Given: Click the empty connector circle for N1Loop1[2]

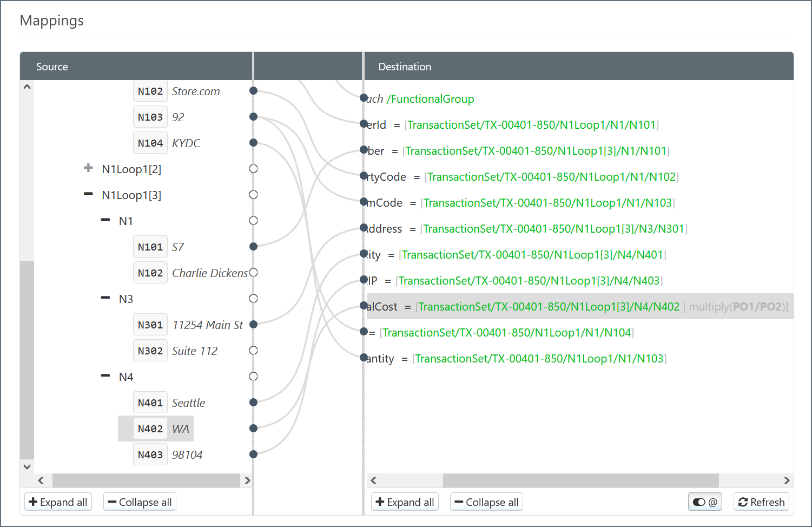Looking at the screenshot, I should point(253,169).
